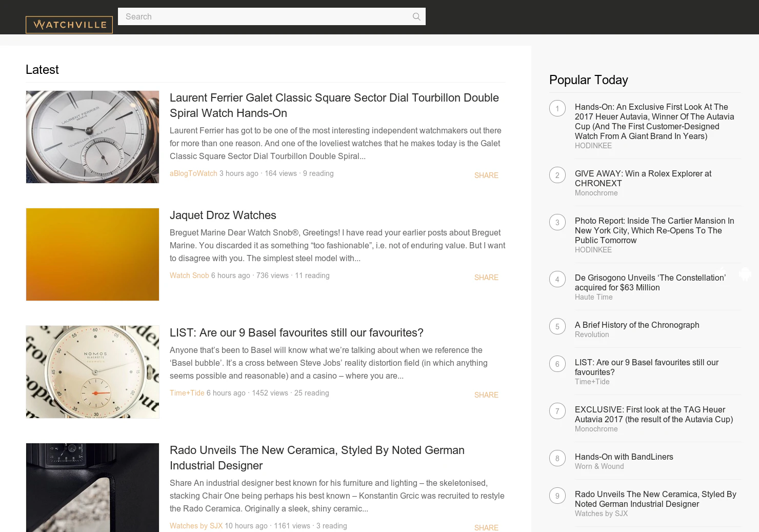
Task: Open the Rado Ceramica article title in Latest
Action: coord(317,458)
